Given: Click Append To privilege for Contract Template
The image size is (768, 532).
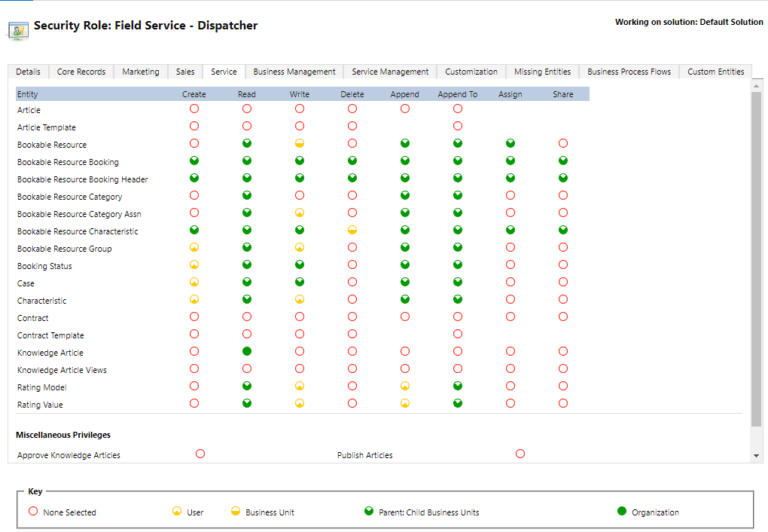Looking at the screenshot, I should [457, 335].
